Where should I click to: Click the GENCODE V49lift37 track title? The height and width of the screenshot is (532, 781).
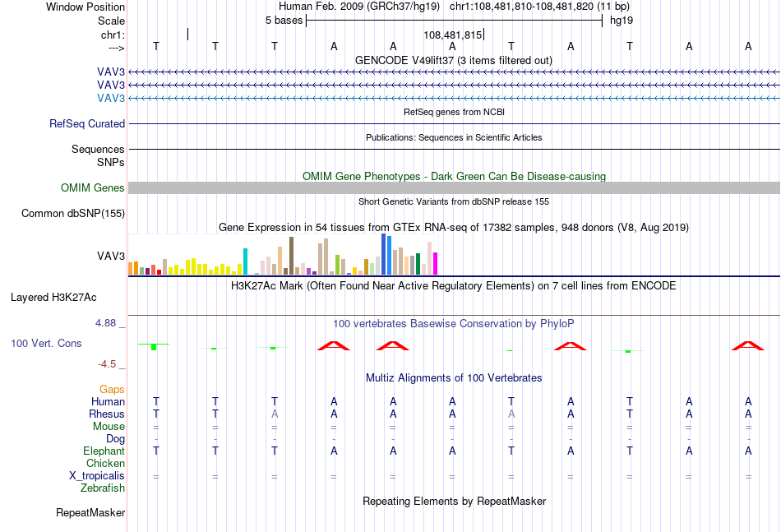(453, 60)
